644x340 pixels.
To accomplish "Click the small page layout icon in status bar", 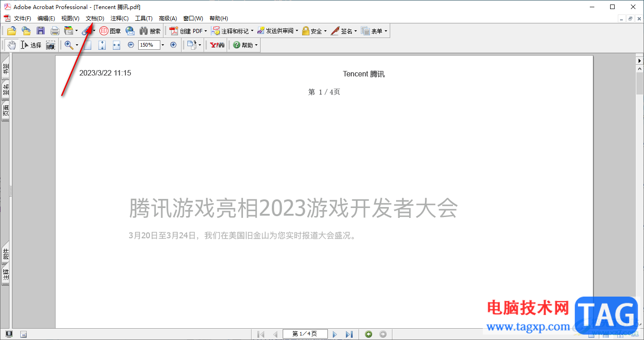I will click(23, 335).
